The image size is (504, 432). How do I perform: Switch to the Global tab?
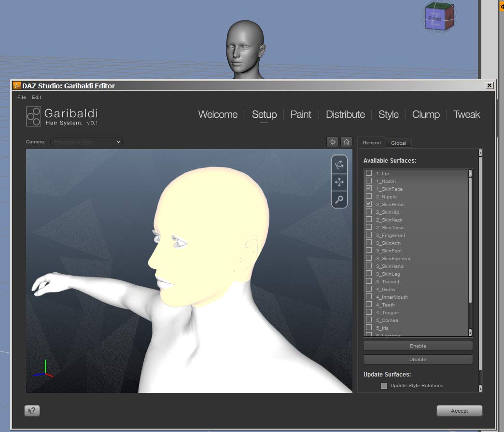399,143
